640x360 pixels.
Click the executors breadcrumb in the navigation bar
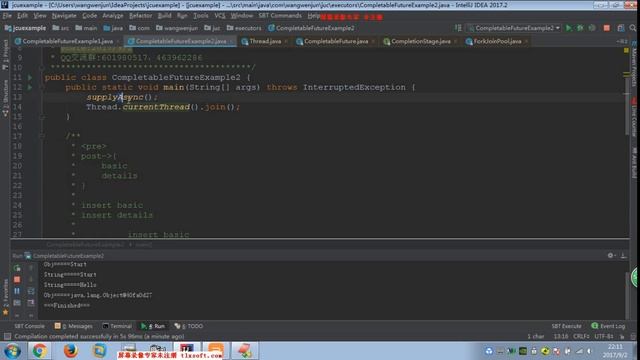pos(244,28)
